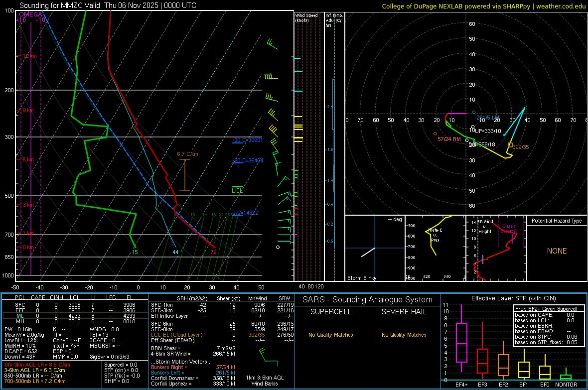Click the 'LCL-EL (Cloud Layer)' row label
This screenshot has width=588, height=390.
[176, 335]
